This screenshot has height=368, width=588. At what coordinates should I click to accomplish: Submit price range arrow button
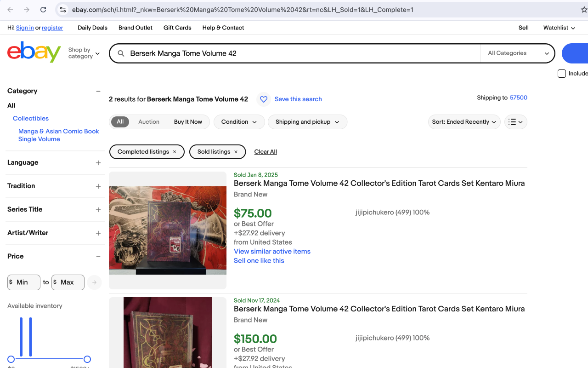point(94,282)
